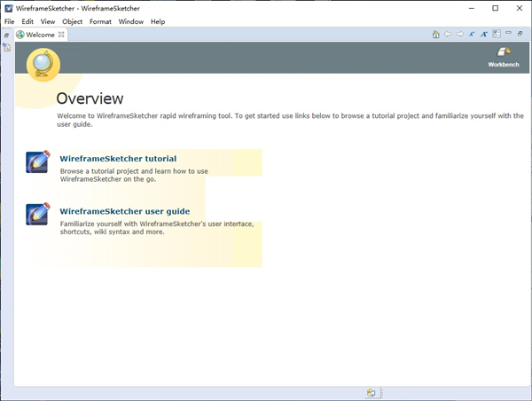Click the user guide pencil icon

[x=38, y=214]
